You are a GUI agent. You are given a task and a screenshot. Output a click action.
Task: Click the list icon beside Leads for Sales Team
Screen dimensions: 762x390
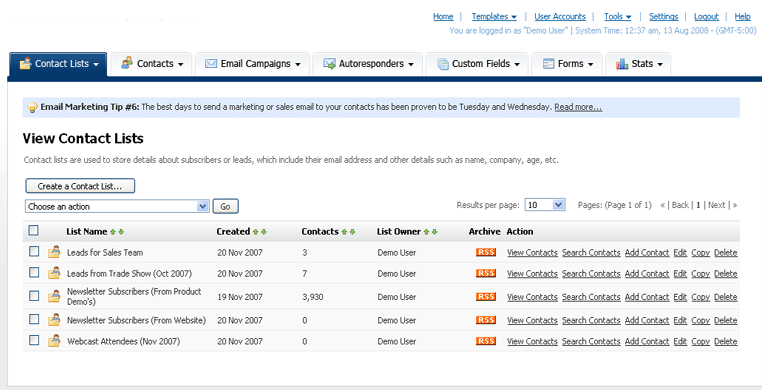(x=54, y=252)
